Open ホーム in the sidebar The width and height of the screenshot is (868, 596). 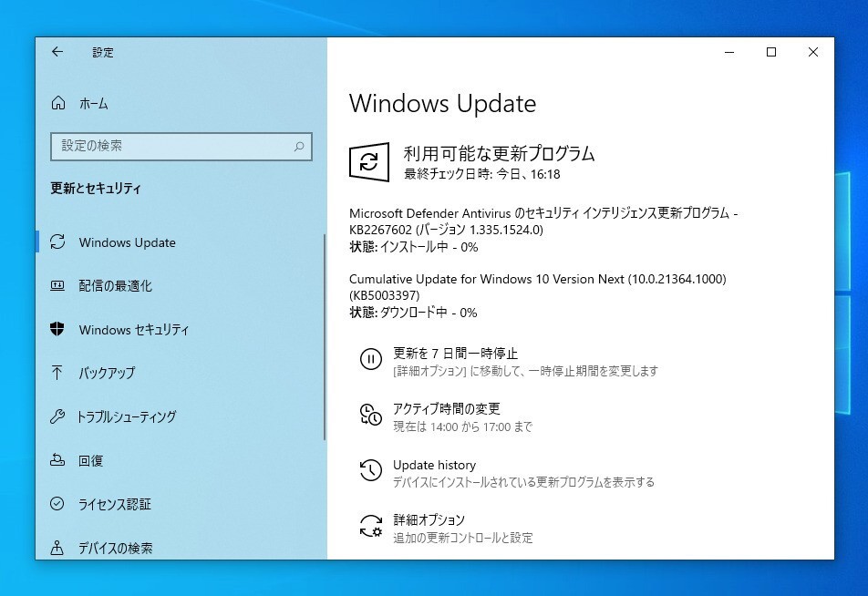[94, 104]
